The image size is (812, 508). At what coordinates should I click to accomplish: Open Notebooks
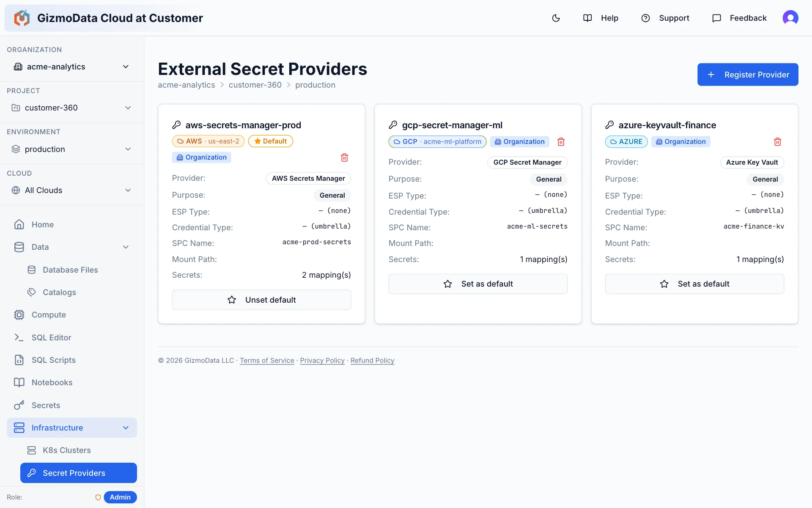pyautogui.click(x=72, y=382)
